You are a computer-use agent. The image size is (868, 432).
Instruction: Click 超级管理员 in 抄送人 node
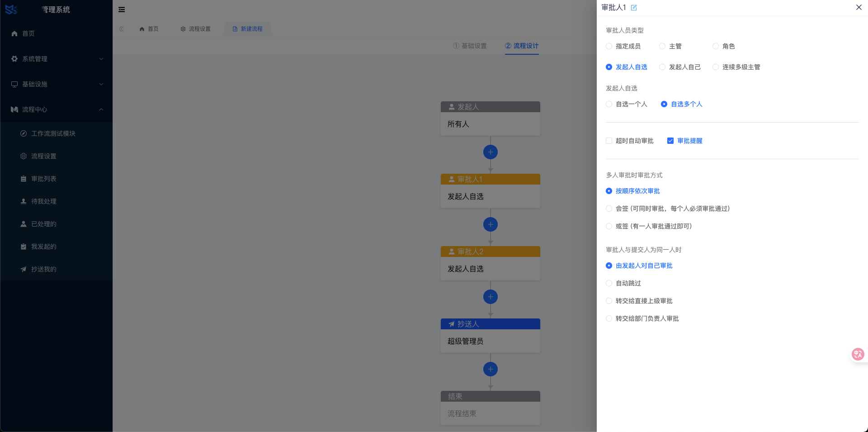(x=466, y=341)
